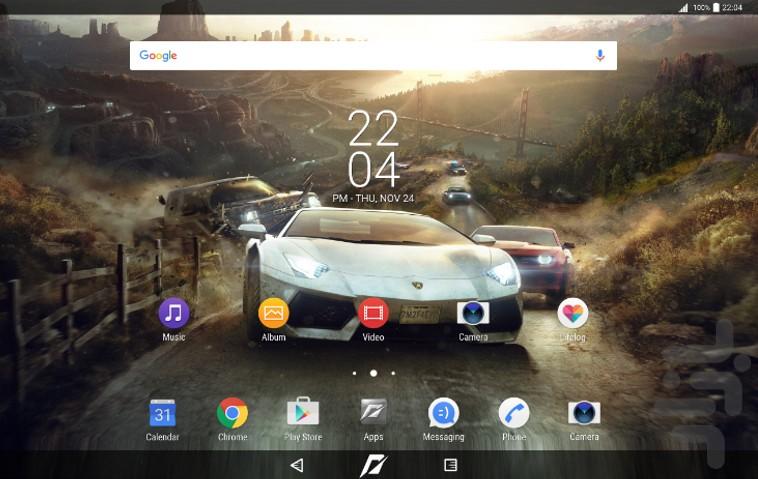758x479 pixels.
Task: Open the Camera app beside Lifelog
Action: click(x=473, y=314)
